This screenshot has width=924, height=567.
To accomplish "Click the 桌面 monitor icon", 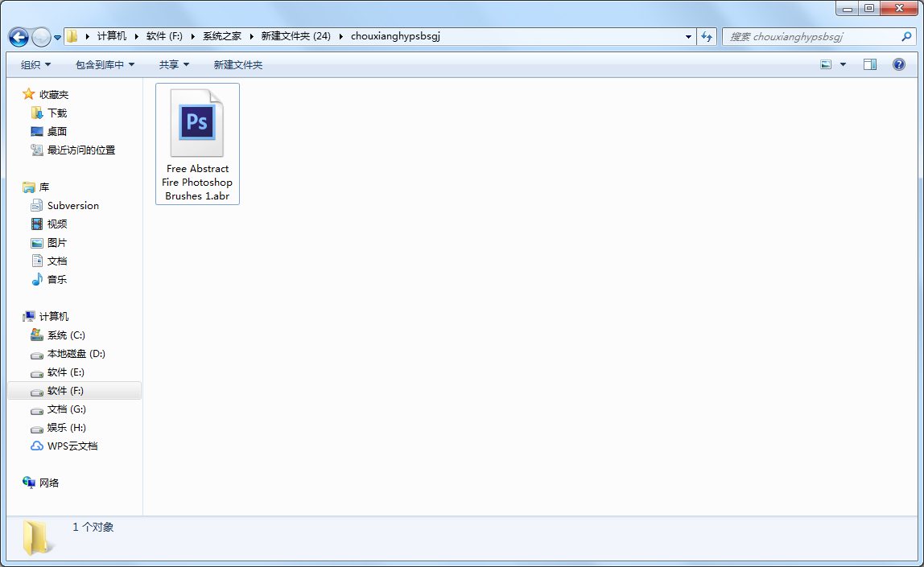I will coord(36,131).
